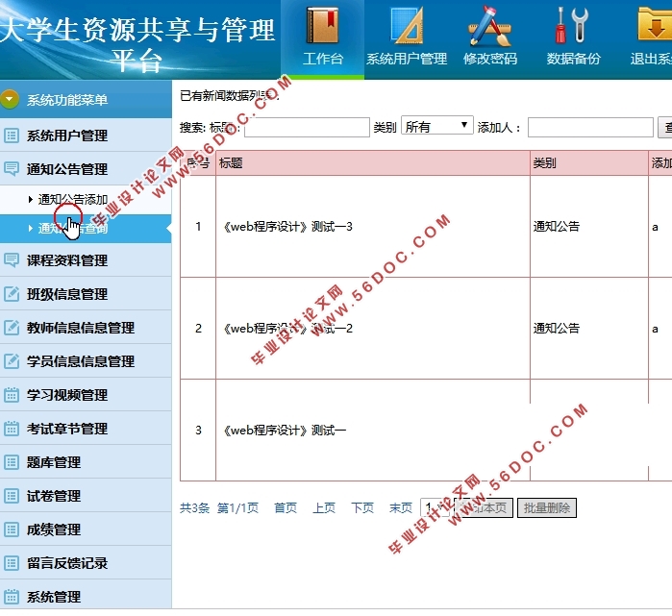Select 通知公告查询 submenu item
672x616 pixels.
[73, 229]
